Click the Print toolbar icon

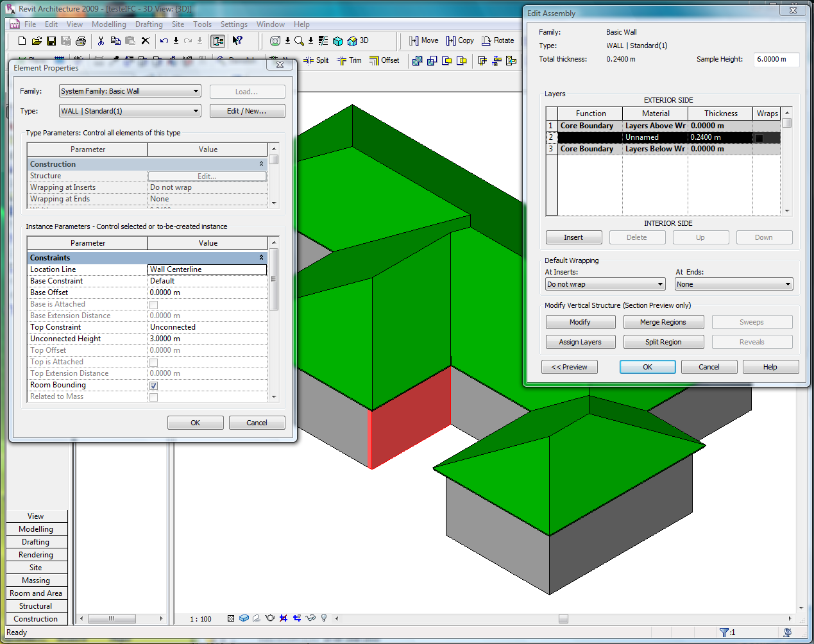point(81,40)
